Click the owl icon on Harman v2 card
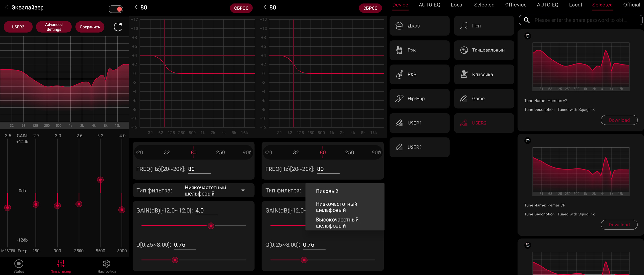Viewport: 644px width, 275px height. 527,36
